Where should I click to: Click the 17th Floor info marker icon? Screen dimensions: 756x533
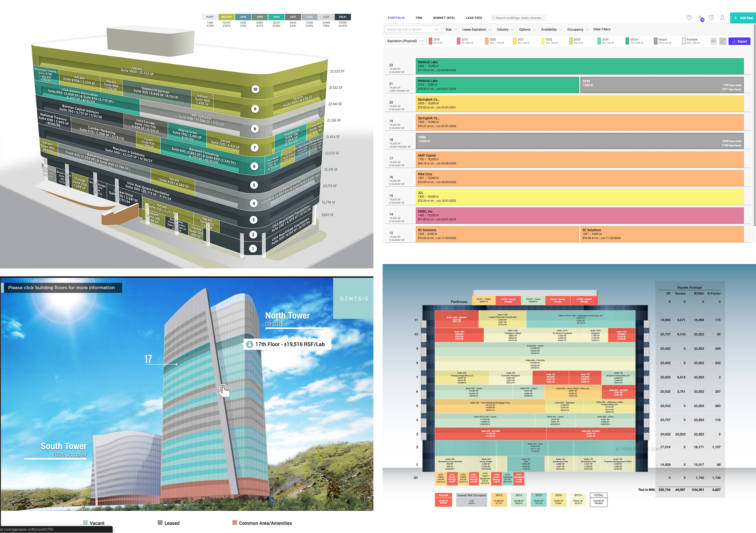click(x=249, y=344)
